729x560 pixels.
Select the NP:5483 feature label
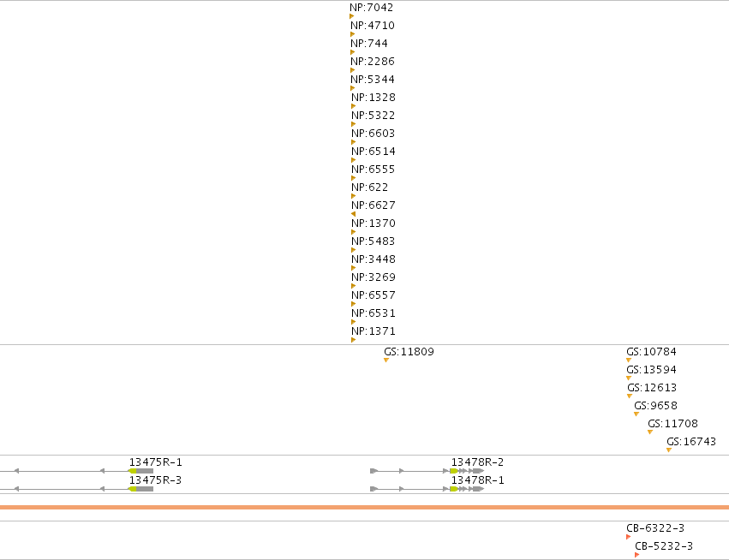pos(373,241)
